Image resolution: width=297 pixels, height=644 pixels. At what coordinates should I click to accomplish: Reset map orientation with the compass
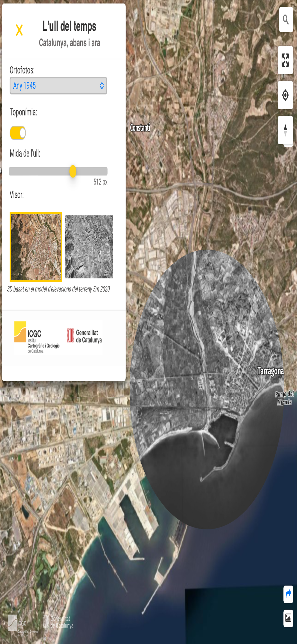(x=285, y=130)
